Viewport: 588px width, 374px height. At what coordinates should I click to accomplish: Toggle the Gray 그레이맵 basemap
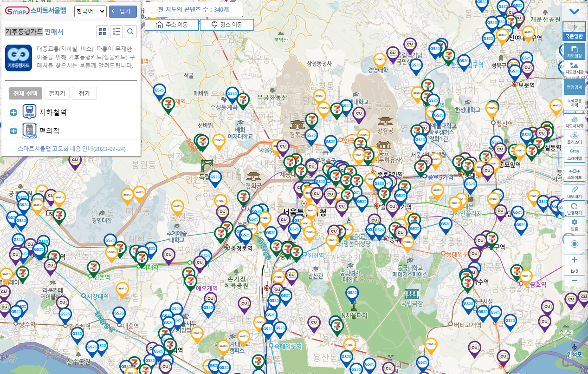tap(574, 154)
